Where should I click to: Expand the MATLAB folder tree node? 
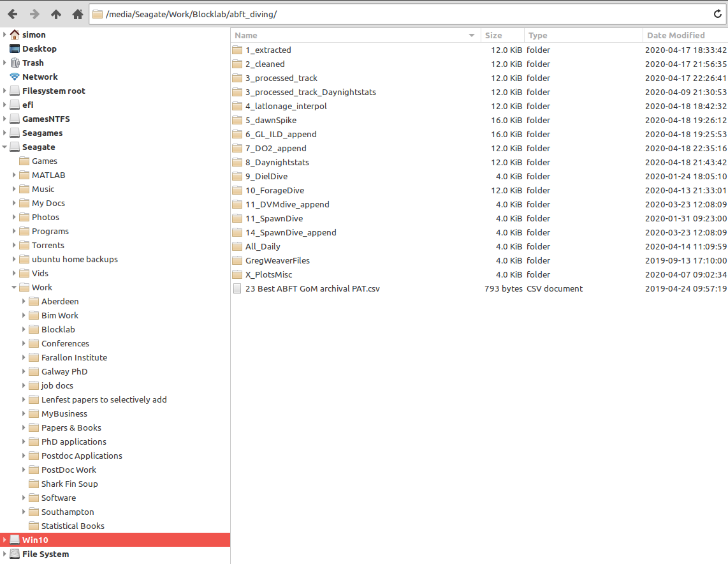tap(15, 175)
